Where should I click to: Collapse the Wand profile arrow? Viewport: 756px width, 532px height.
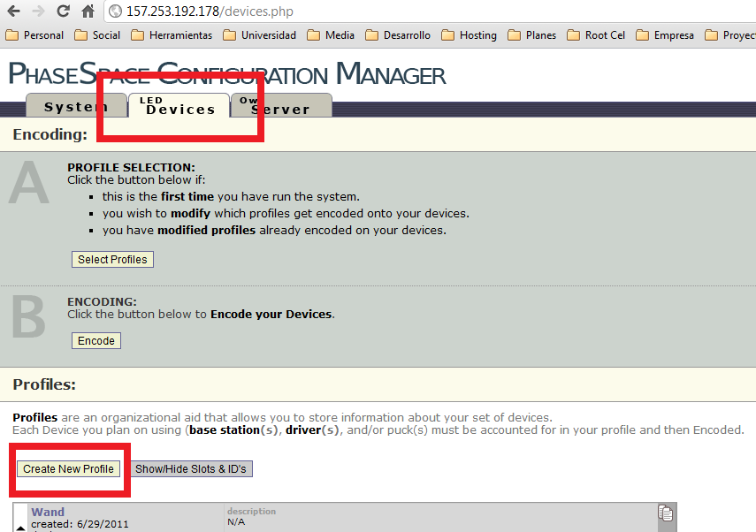pos(20,528)
